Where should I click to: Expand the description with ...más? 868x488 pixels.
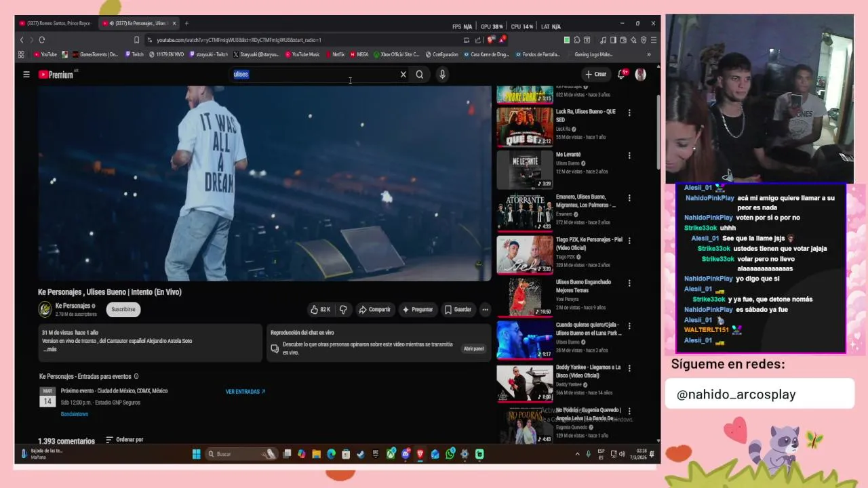(x=50, y=350)
